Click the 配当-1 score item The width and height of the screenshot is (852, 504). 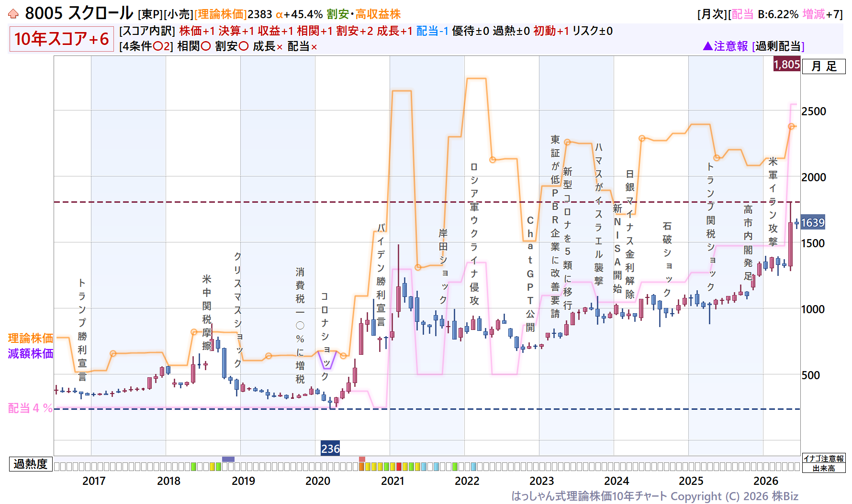point(433,31)
